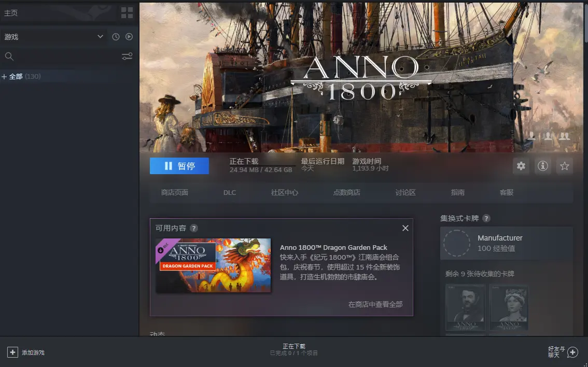Click the queen portrait trading card

point(509,307)
